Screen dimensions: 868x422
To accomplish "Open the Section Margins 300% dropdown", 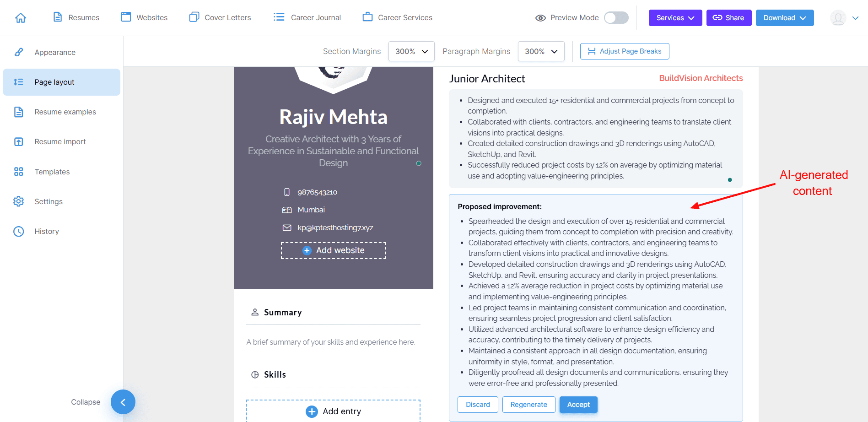I will coord(411,51).
